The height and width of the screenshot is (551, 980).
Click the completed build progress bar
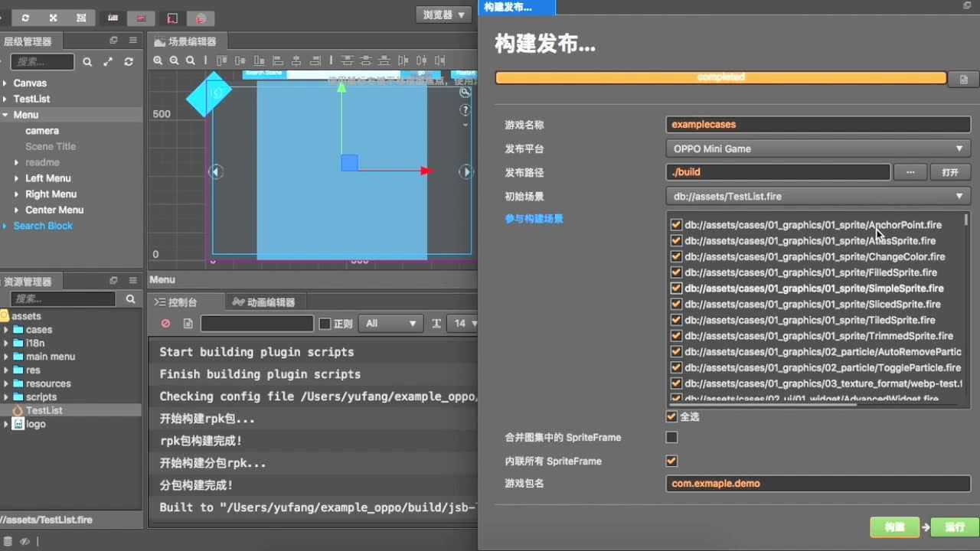pos(720,77)
